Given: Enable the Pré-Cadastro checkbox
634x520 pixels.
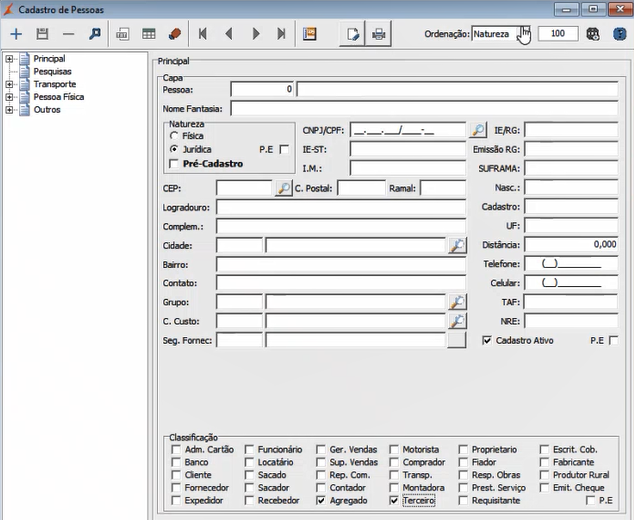Looking at the screenshot, I should click(175, 163).
